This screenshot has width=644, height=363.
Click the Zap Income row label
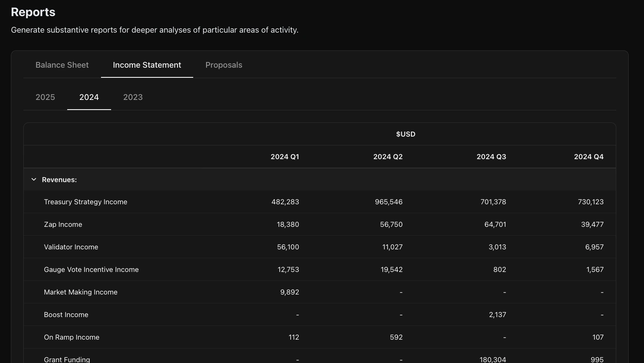tap(63, 224)
